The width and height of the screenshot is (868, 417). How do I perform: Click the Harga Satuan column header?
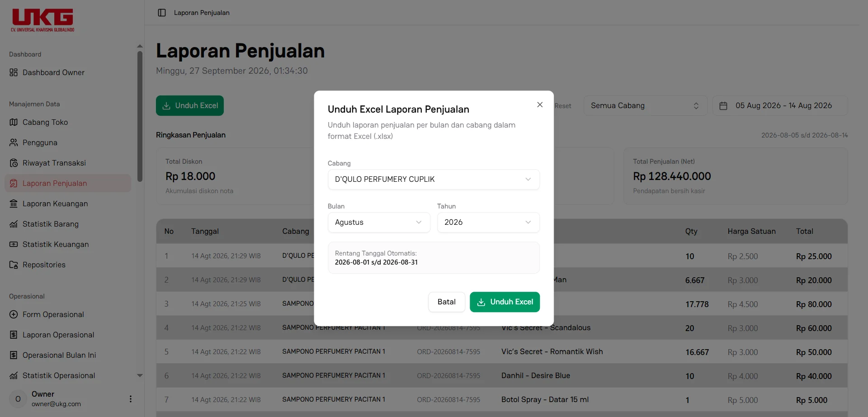pos(751,231)
